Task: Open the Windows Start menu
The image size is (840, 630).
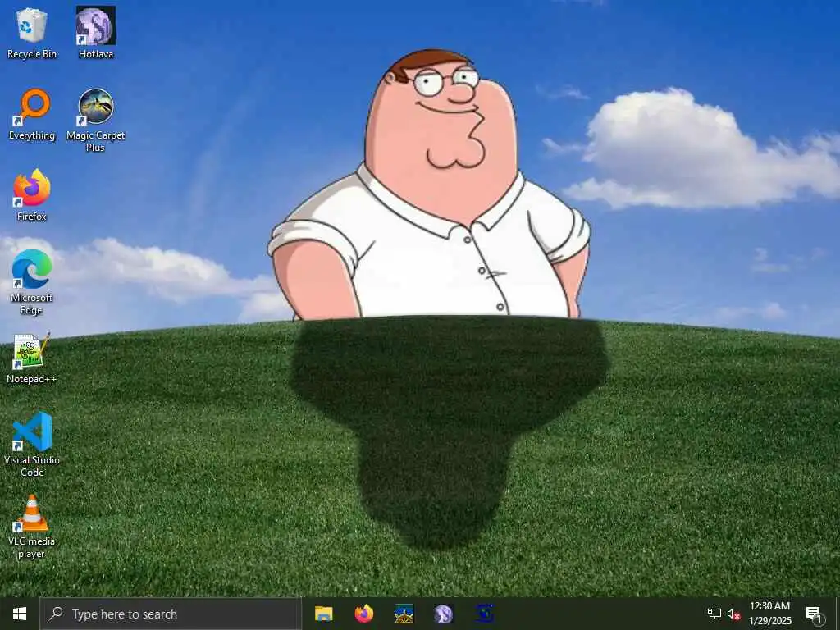Action: [20, 614]
